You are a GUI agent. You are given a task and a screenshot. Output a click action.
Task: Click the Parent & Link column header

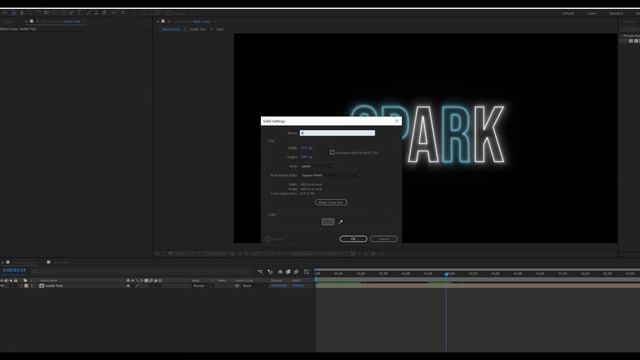(x=244, y=281)
